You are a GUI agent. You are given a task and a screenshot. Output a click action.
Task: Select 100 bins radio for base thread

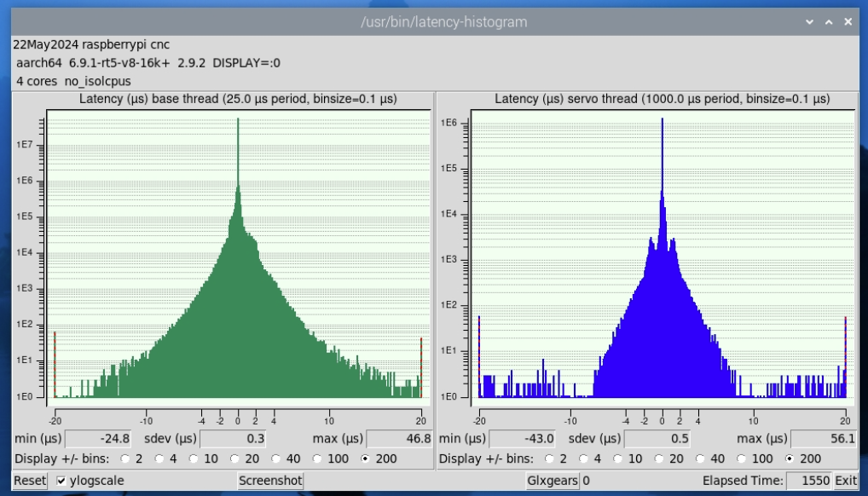316,459
